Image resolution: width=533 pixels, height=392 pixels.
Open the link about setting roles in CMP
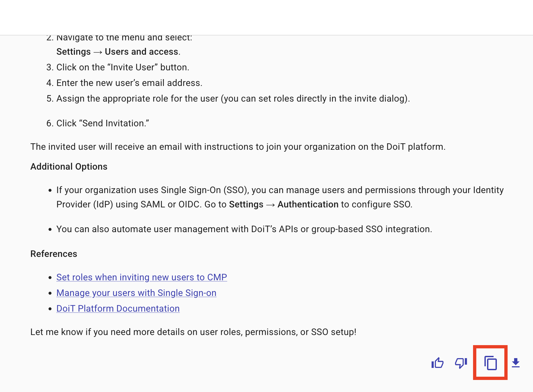(x=142, y=277)
